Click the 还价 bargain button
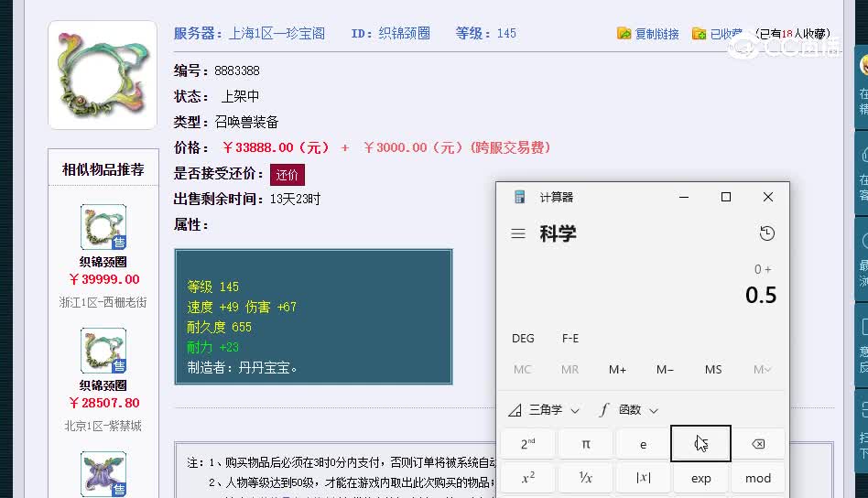This screenshot has width=868, height=498. (x=288, y=175)
